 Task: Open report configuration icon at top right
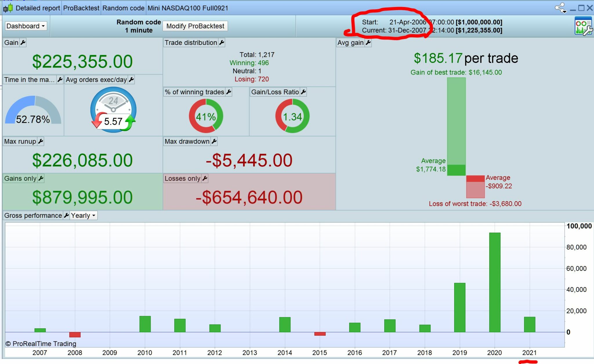(583, 26)
